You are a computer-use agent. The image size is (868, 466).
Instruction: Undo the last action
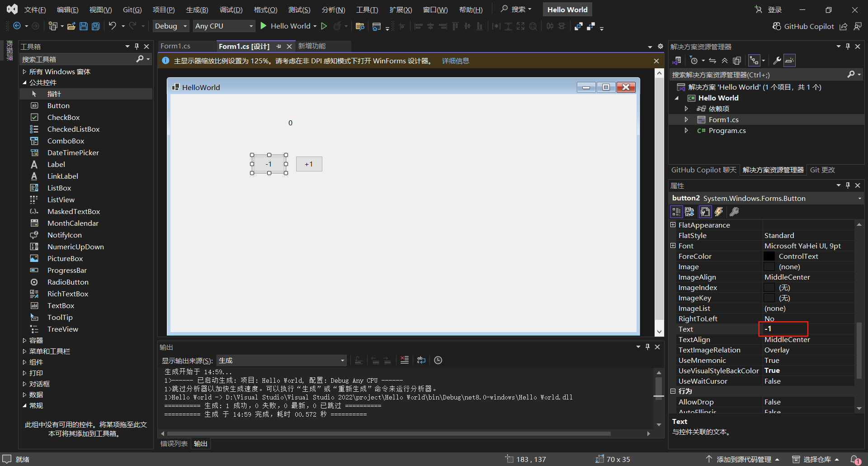pos(112,26)
